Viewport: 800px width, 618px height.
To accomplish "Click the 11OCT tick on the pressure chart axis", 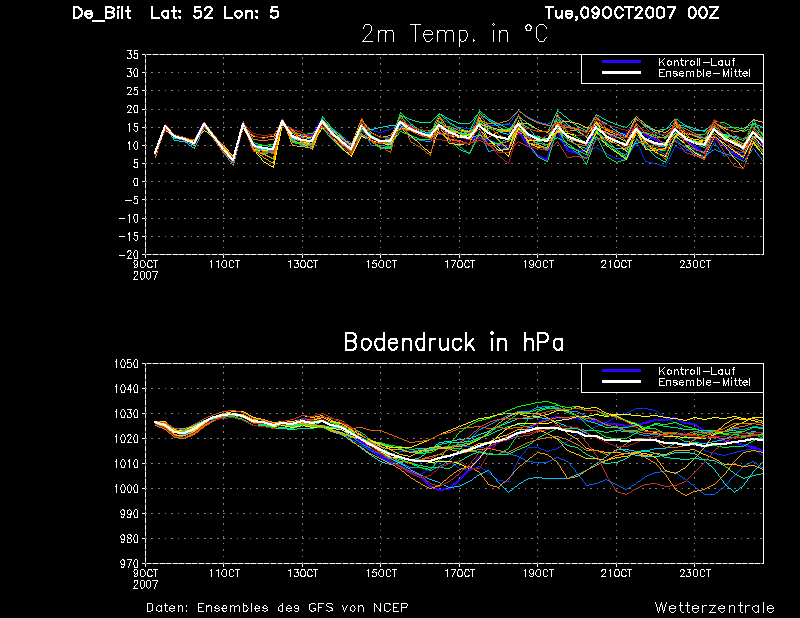I will click(224, 573).
